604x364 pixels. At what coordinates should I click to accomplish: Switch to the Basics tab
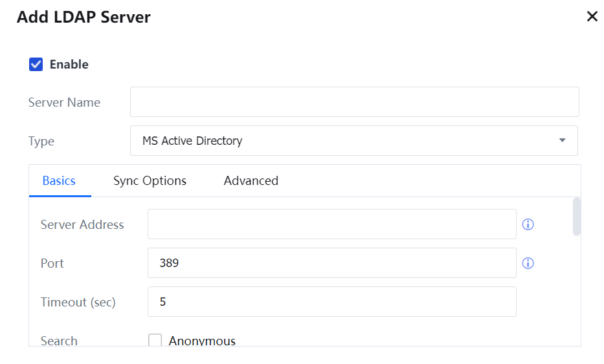59,180
